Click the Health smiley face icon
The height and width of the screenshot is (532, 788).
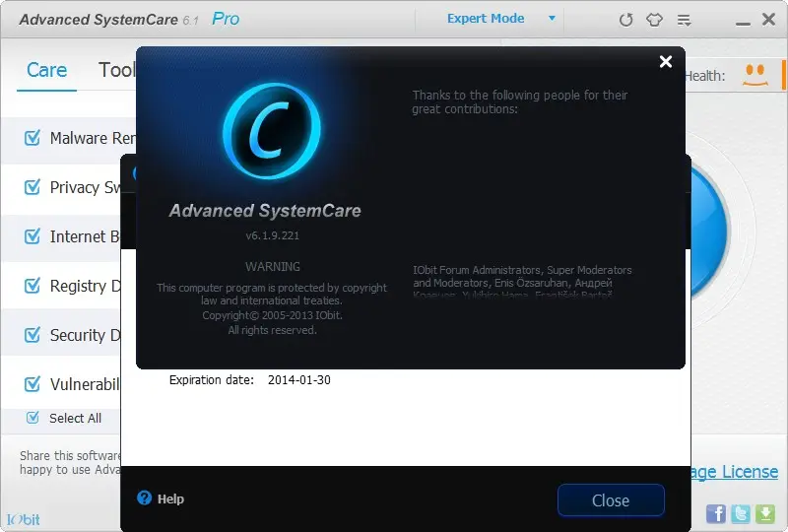click(x=755, y=75)
